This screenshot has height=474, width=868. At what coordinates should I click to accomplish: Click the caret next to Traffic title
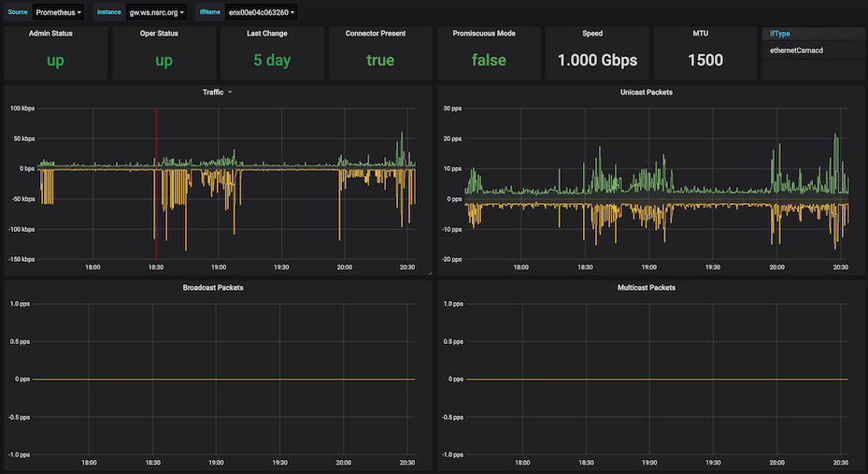(x=230, y=93)
